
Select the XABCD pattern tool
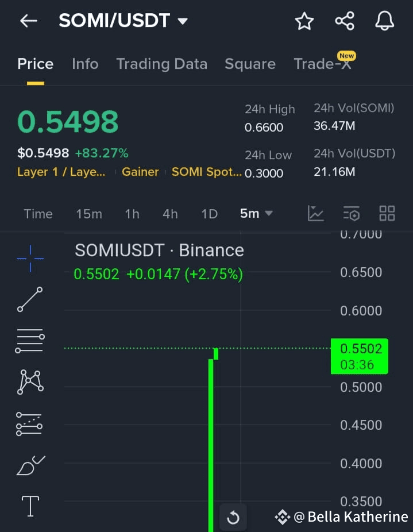(30, 382)
